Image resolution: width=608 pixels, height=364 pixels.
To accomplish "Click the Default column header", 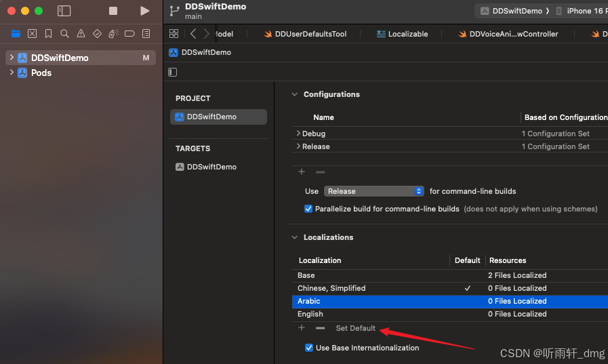I will [467, 260].
